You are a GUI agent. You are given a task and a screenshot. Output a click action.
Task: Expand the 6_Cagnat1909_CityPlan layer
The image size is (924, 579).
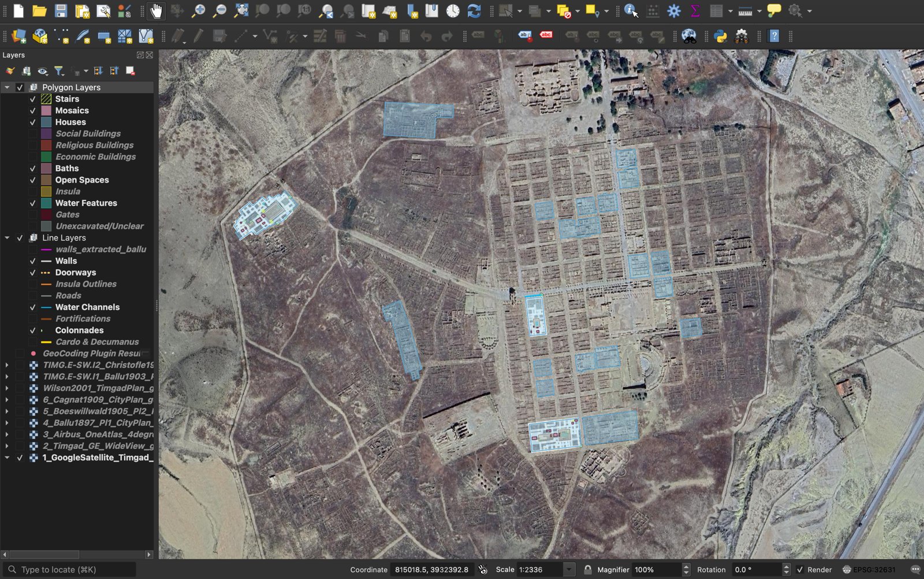(x=7, y=399)
